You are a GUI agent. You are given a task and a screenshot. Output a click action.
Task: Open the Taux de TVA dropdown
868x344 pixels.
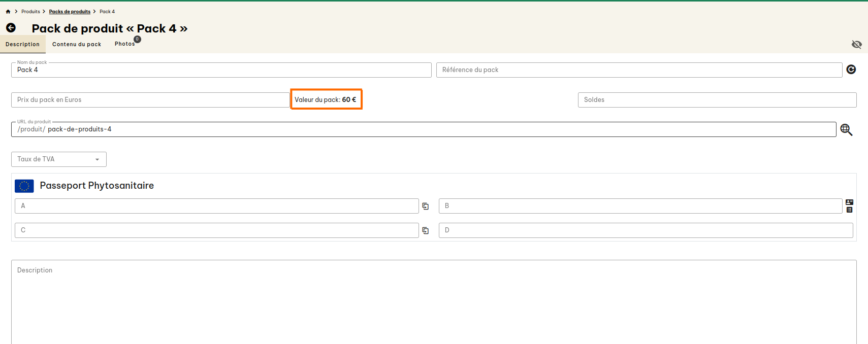(x=59, y=159)
